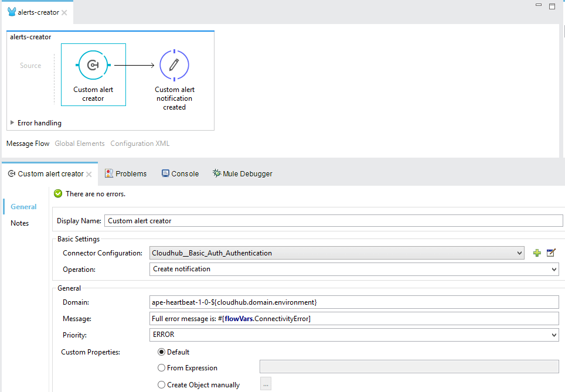This screenshot has height=392, width=565.
Task: Select the Custom alert creator connector icon
Action: click(x=93, y=65)
